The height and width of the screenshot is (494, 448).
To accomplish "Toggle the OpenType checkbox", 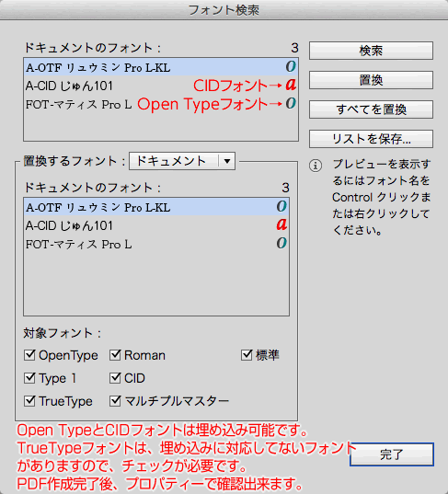I will 29,355.
